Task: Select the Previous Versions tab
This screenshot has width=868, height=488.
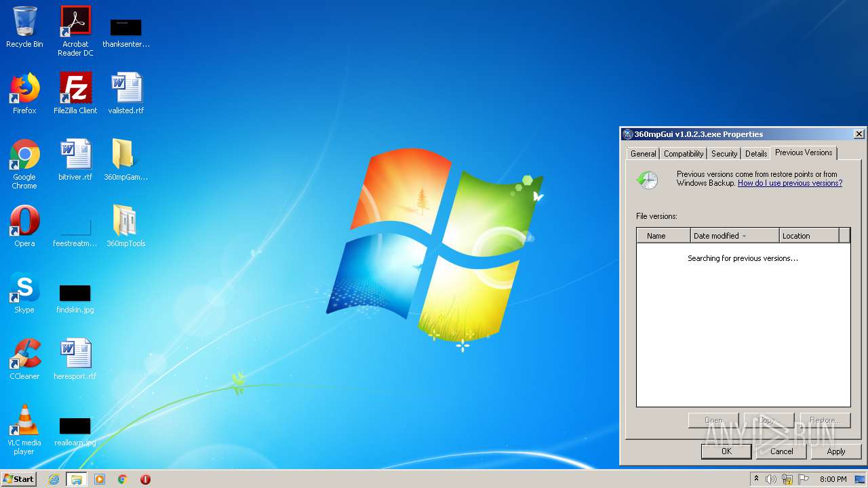Action: click(804, 152)
